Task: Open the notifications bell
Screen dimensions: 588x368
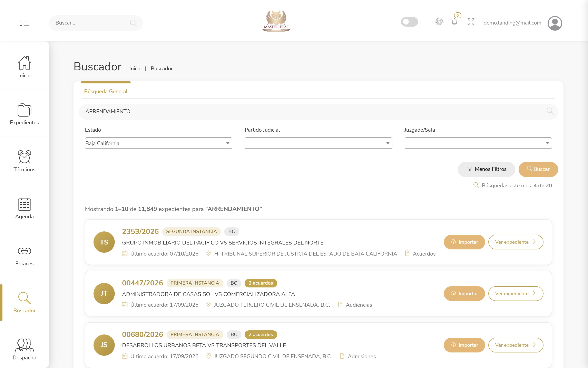Action: [x=454, y=22]
